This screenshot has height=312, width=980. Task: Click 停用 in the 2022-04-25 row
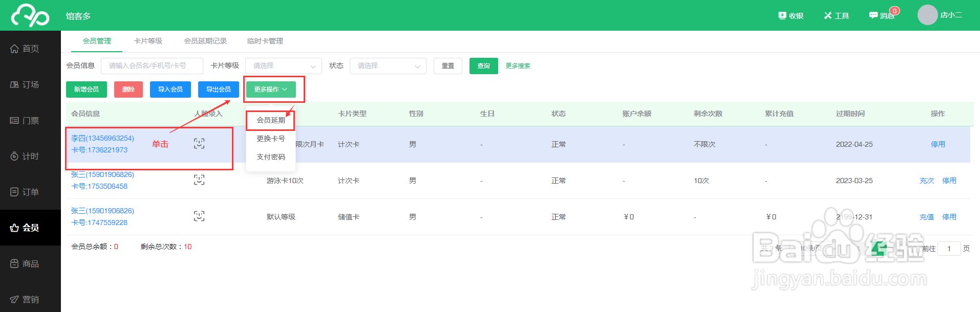[938, 145]
